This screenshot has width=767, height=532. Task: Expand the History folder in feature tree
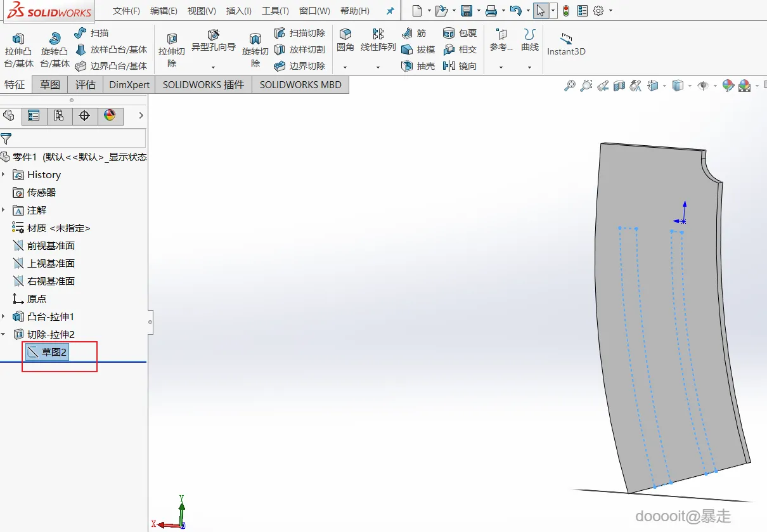(4, 174)
